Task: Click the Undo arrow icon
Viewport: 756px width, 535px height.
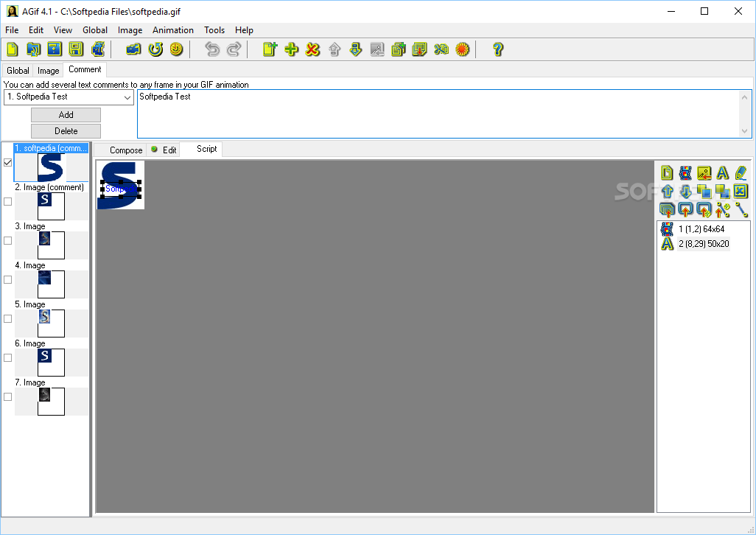Action: 212,49
